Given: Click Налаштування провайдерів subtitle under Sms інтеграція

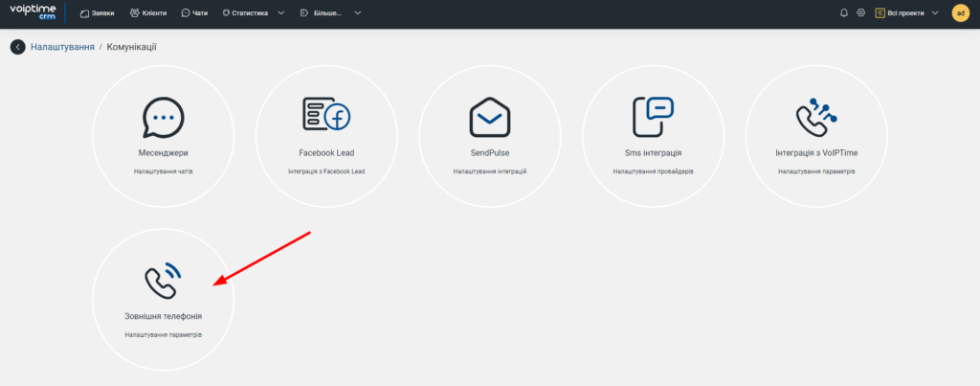Looking at the screenshot, I should 653,171.
